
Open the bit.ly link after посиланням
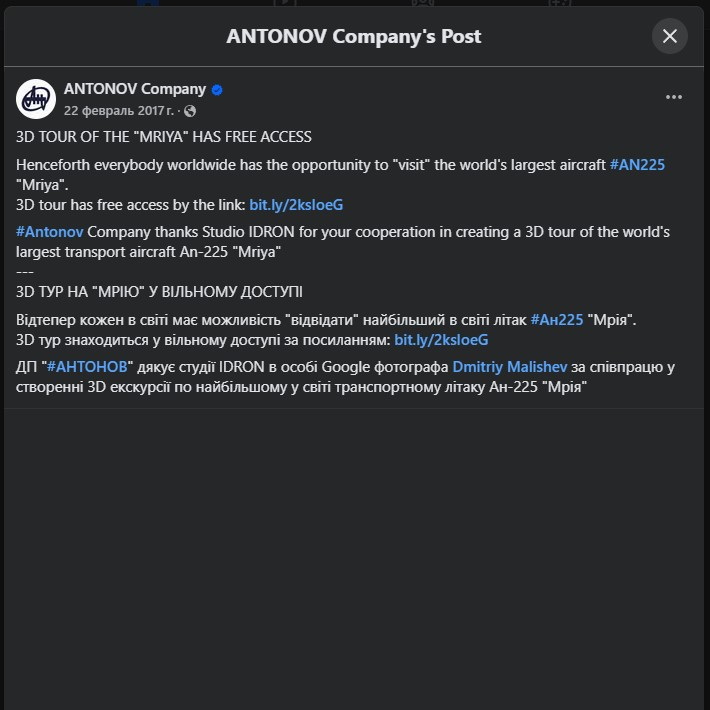441,340
